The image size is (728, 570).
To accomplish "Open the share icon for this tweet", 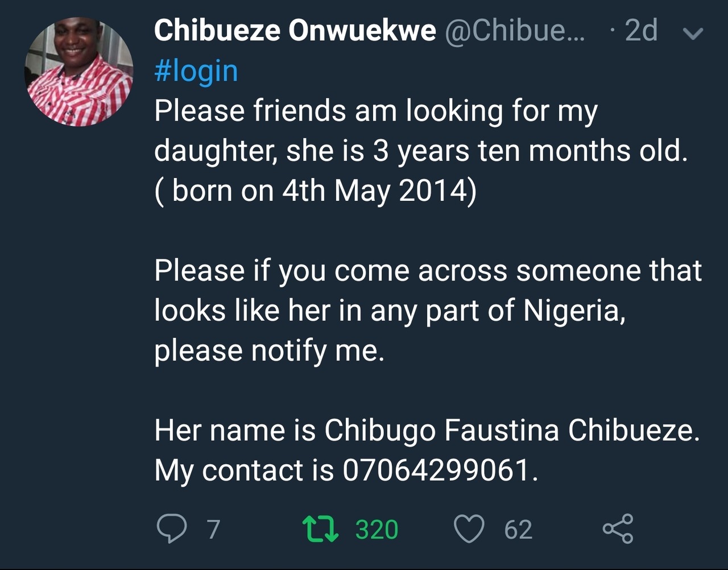I will [x=617, y=528].
